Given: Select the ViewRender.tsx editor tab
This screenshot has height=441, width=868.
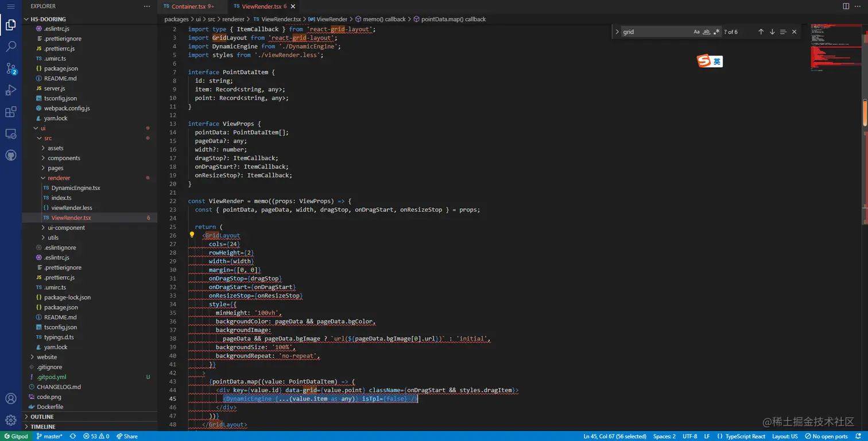Looking at the screenshot, I should pyautogui.click(x=264, y=6).
